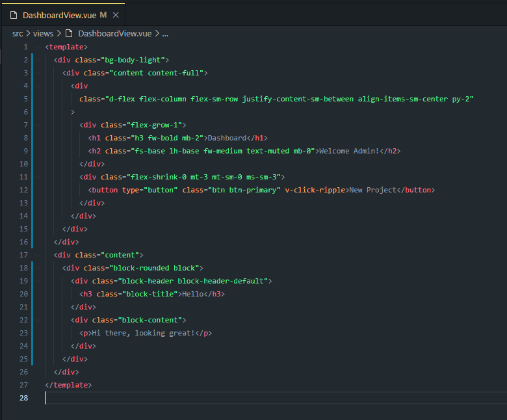Image resolution: width=507 pixels, height=420 pixels.
Task: Click "flex-shrink-0" in line 11
Action: (159, 177)
